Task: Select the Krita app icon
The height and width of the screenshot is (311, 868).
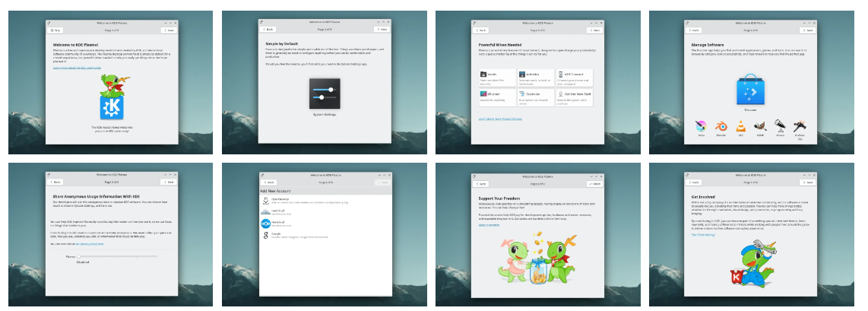Action: [702, 126]
